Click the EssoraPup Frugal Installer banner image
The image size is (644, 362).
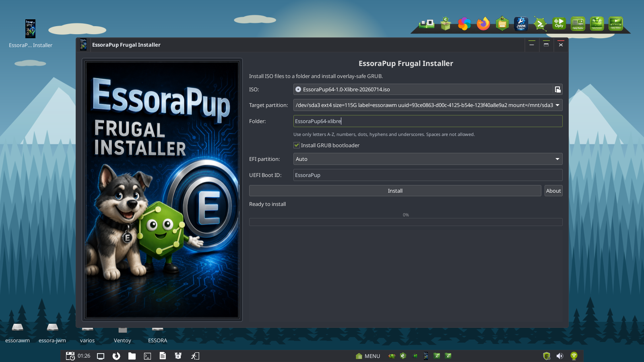[x=162, y=190]
